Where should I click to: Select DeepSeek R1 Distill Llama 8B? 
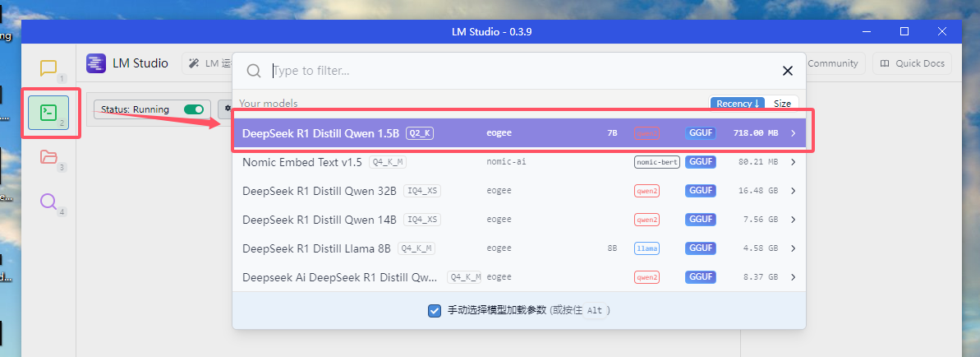518,248
